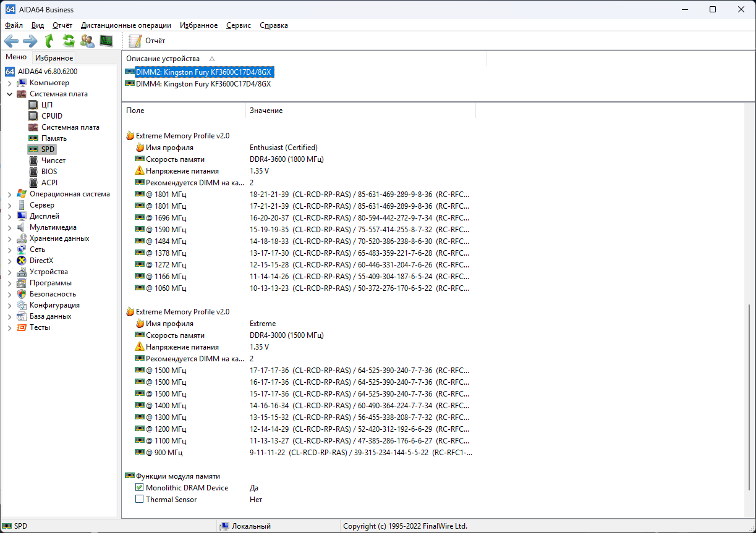Open the users management toolbar icon
Image resolution: width=756 pixels, height=533 pixels.
87,41
